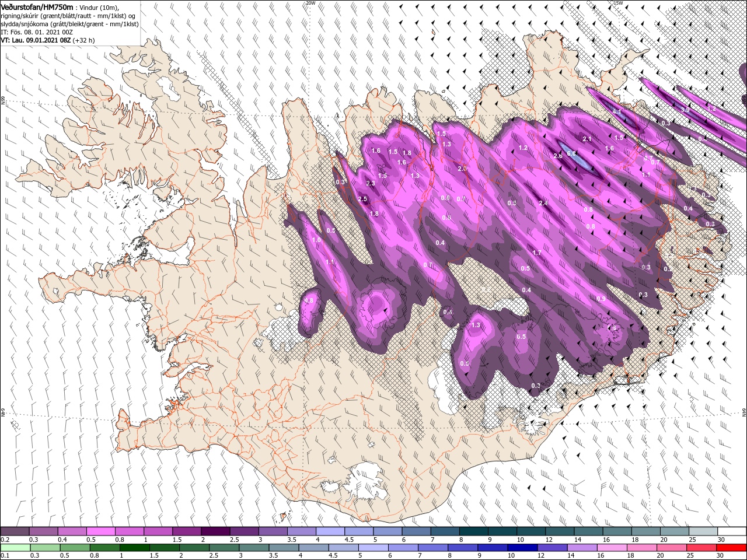Select upper legend swatch starting at 1.5

tap(186, 531)
